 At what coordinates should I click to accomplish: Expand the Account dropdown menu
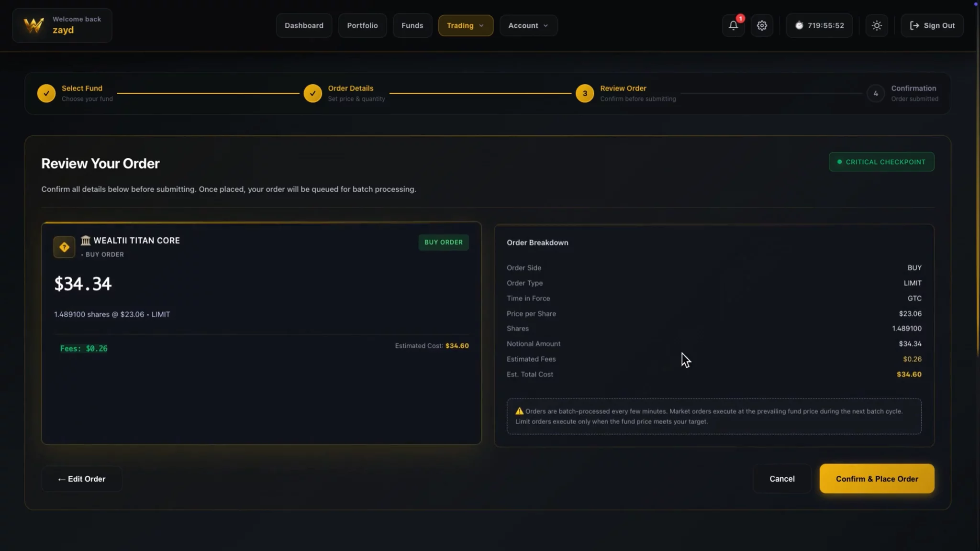(528, 25)
